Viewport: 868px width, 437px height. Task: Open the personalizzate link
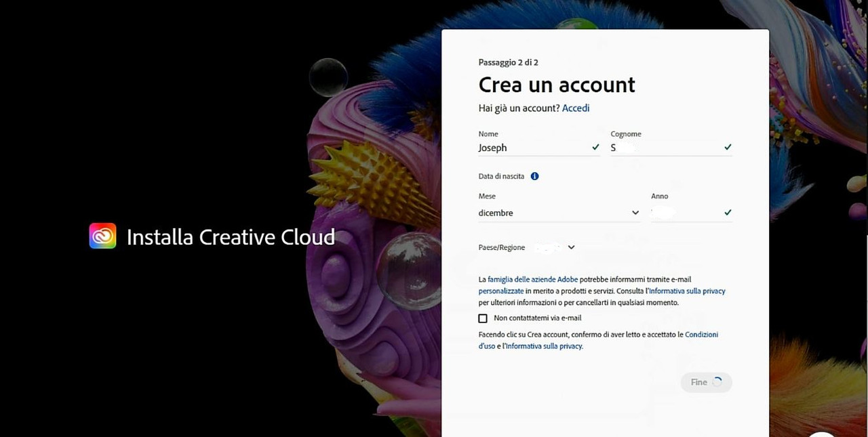501,291
